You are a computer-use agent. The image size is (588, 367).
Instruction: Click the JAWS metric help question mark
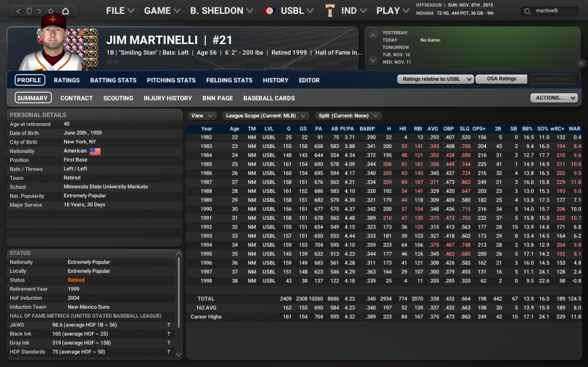[169, 325]
